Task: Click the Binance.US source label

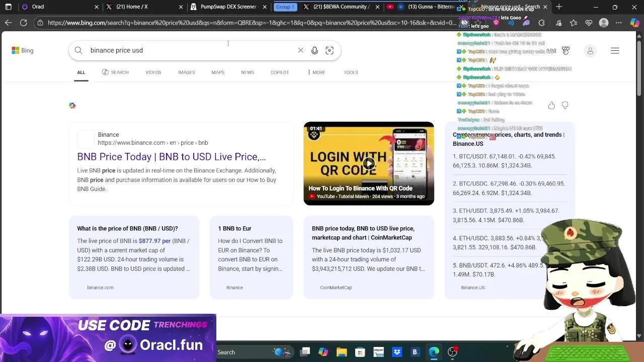Action: click(x=472, y=288)
